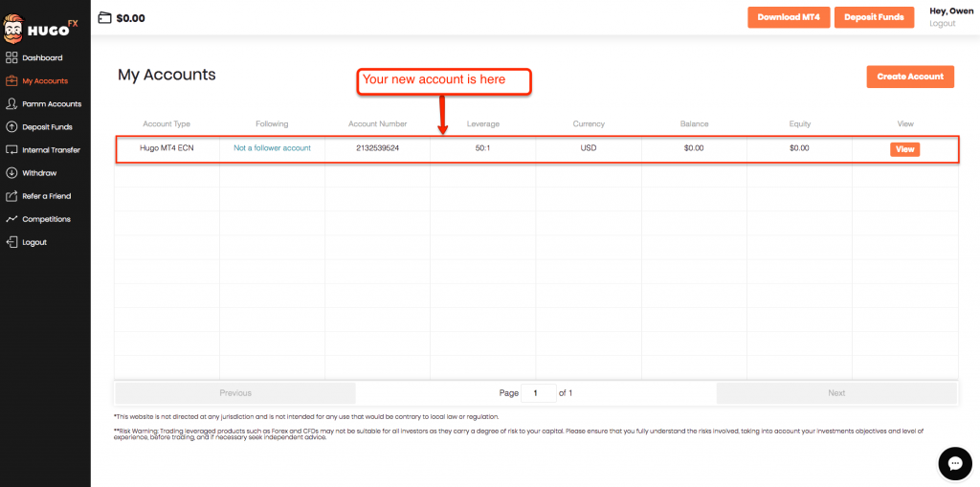
Task: Click the My Accounts page heading
Action: click(167, 75)
